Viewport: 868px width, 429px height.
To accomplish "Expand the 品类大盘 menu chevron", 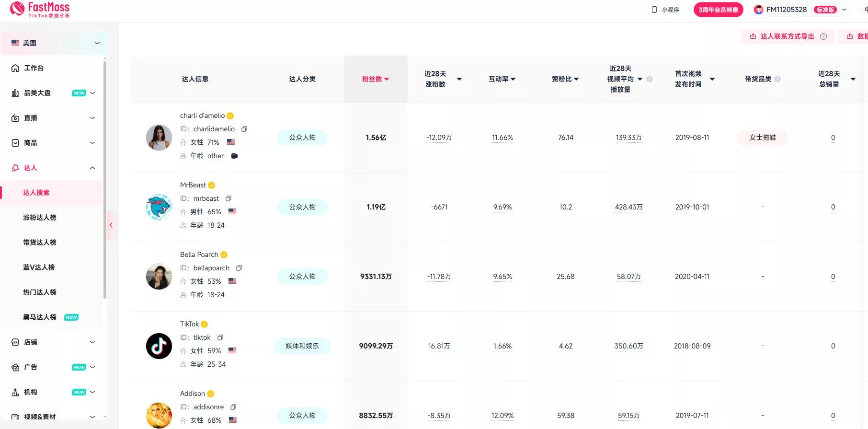I will click(92, 93).
